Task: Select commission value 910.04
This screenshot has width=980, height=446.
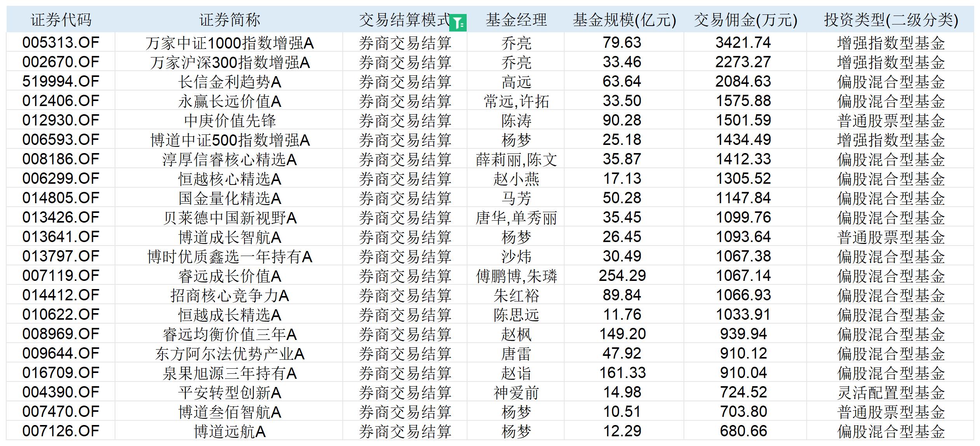Action: click(x=743, y=373)
